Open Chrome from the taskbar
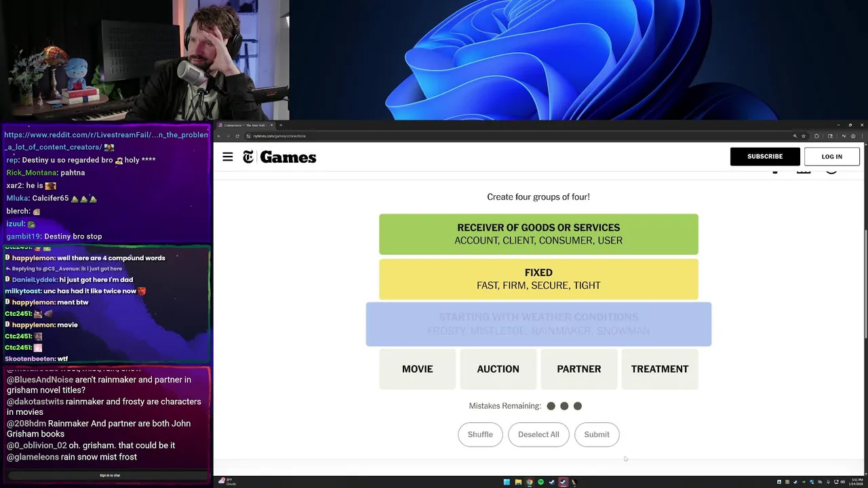 point(530,482)
